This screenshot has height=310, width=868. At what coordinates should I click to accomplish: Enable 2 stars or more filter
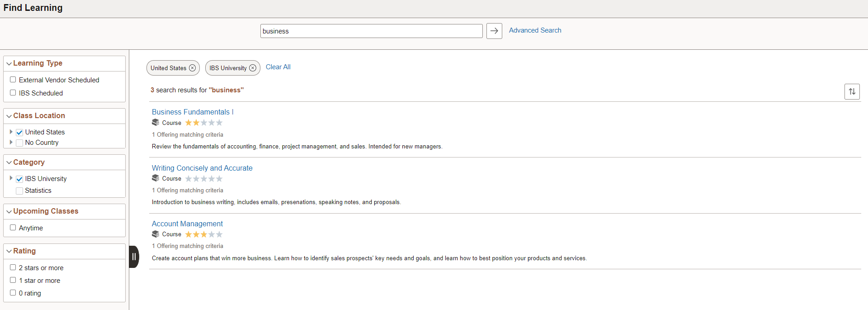coord(13,267)
